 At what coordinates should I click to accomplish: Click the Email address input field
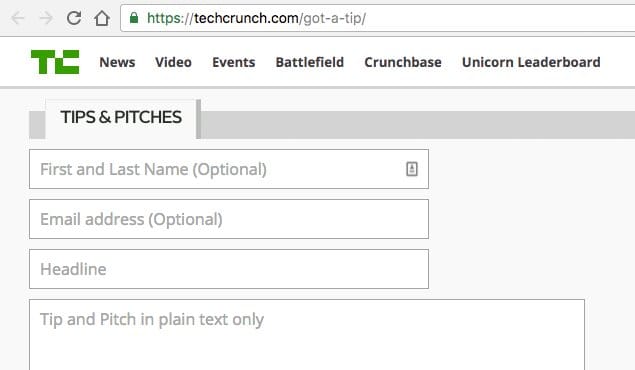click(229, 219)
